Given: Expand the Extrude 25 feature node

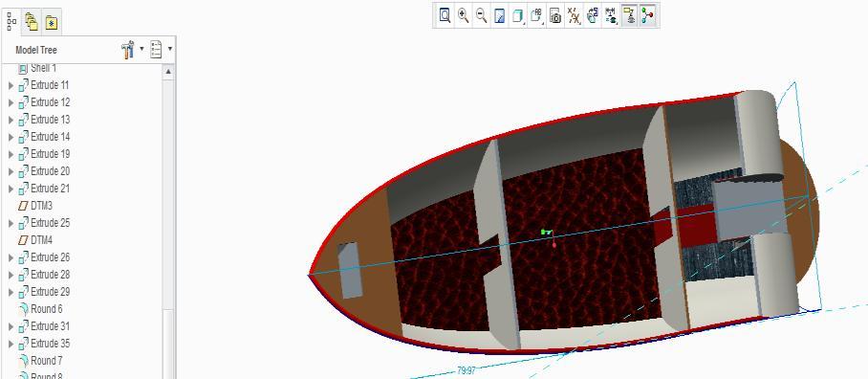Looking at the screenshot, I should (x=11, y=223).
